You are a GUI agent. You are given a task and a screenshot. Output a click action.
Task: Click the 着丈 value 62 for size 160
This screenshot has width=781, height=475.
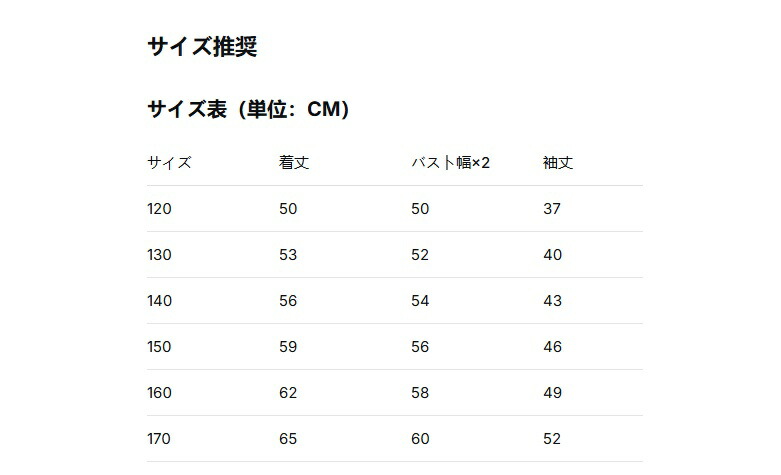pyautogui.click(x=288, y=393)
